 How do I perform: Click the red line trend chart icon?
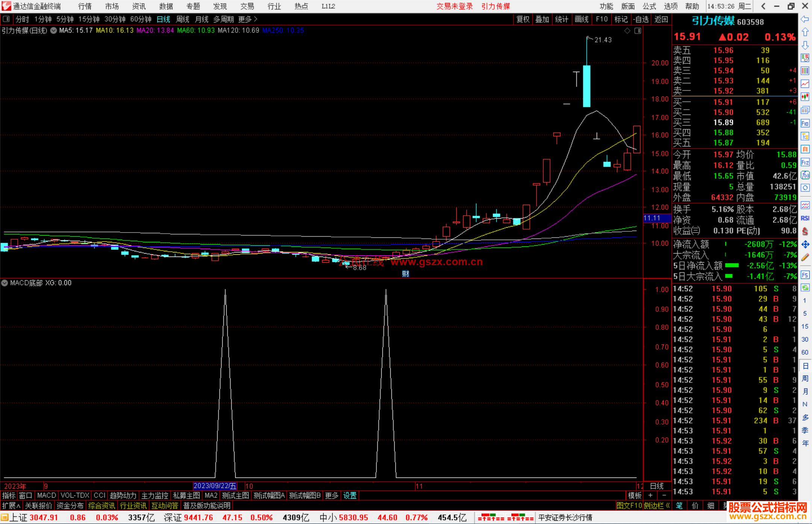click(805, 84)
